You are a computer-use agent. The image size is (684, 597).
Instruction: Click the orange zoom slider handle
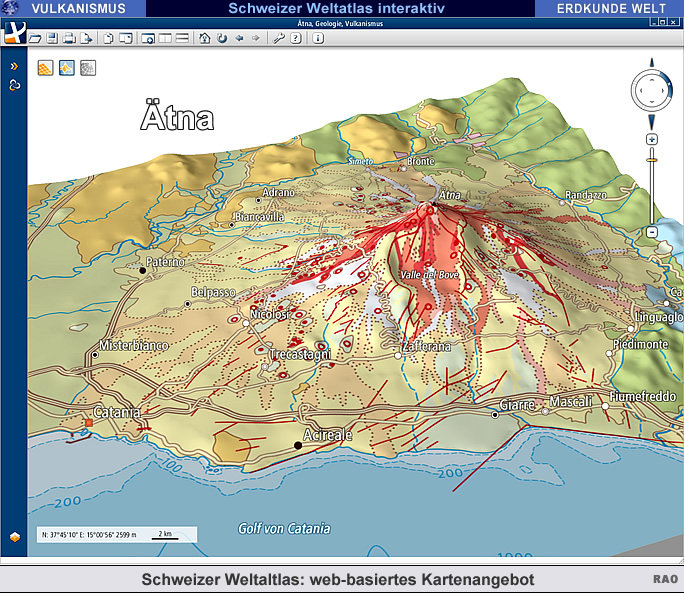pyautogui.click(x=652, y=160)
